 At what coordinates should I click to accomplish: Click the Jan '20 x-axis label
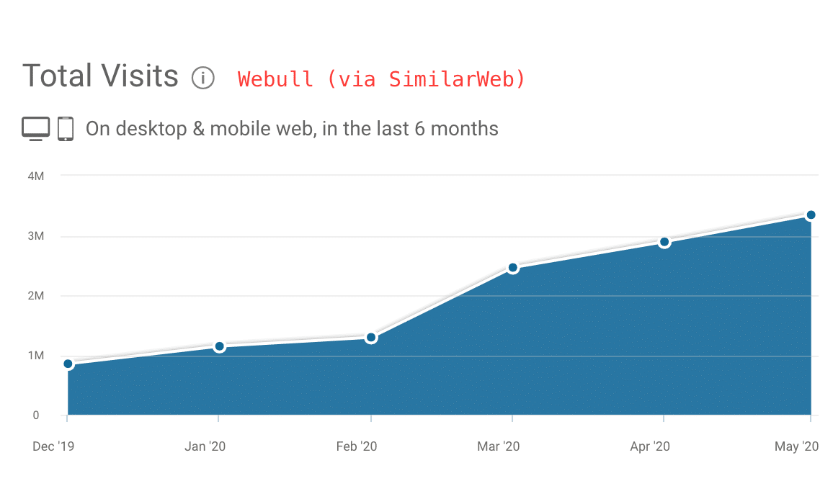pyautogui.click(x=205, y=446)
